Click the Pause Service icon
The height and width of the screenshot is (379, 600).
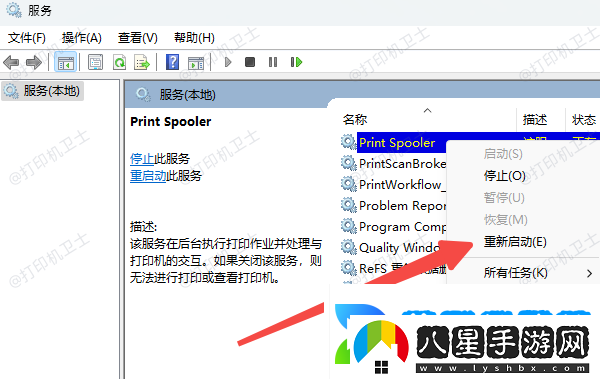pos(273,62)
